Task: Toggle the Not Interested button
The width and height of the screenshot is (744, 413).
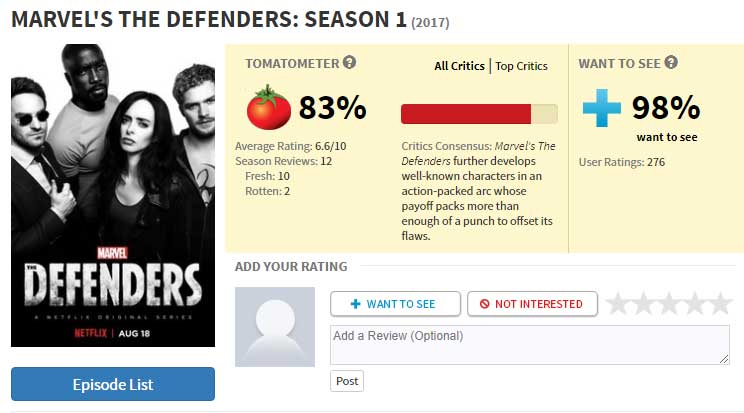Action: 532,304
